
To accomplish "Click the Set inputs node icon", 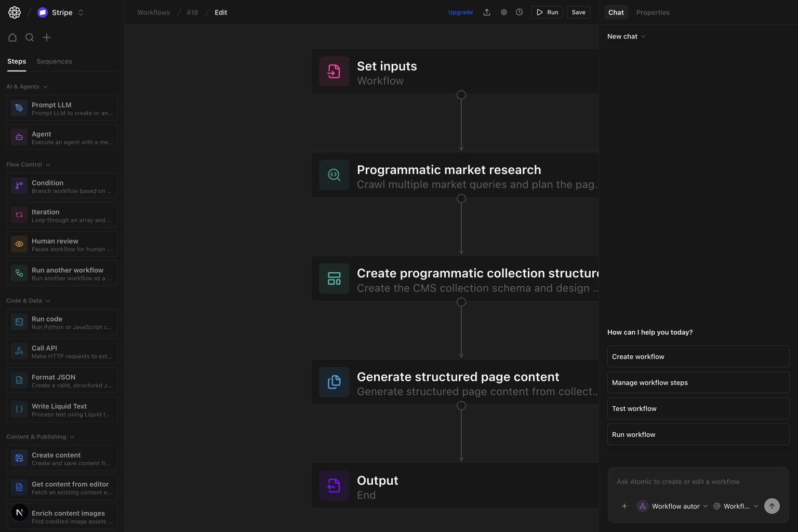I will [x=334, y=72].
